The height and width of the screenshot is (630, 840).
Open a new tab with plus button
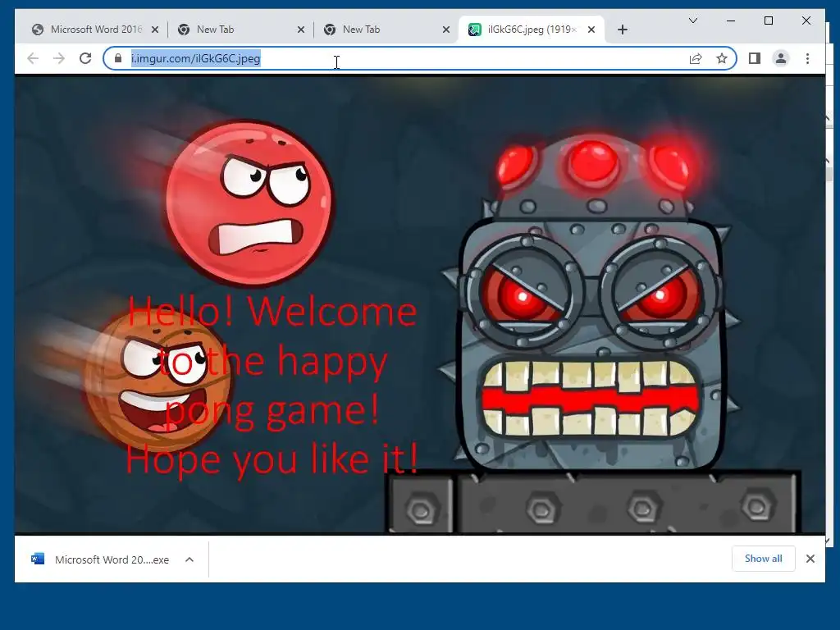623,30
